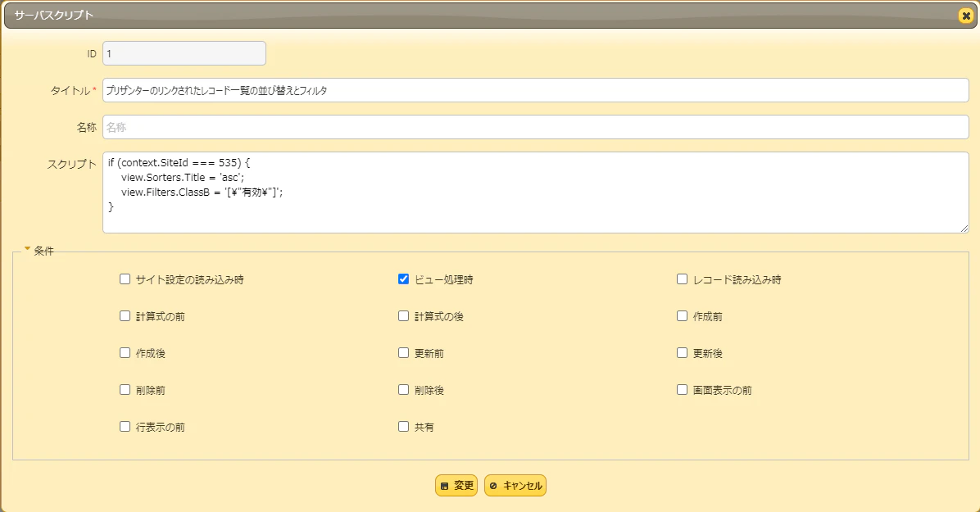The height and width of the screenshot is (512, 980).
Task: Select the 削除前 checkbox
Action: 125,390
